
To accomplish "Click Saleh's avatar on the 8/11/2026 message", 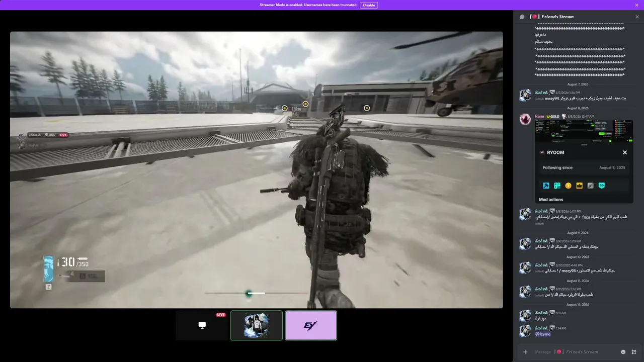I will tap(525, 292).
